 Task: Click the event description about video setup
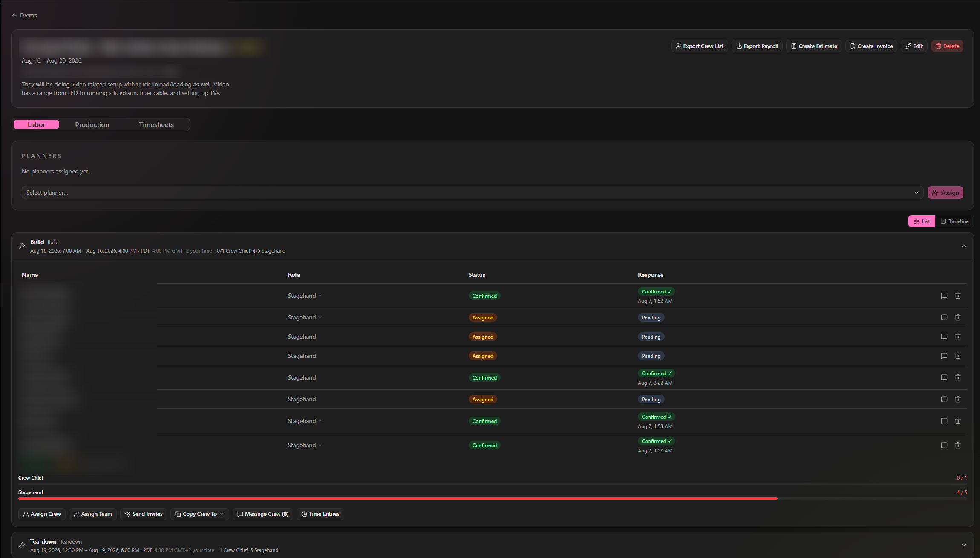point(125,89)
